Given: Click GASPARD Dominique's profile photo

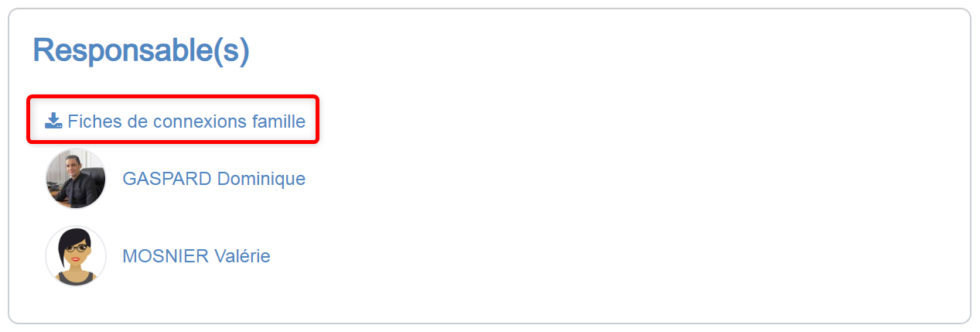Looking at the screenshot, I should click(x=76, y=179).
